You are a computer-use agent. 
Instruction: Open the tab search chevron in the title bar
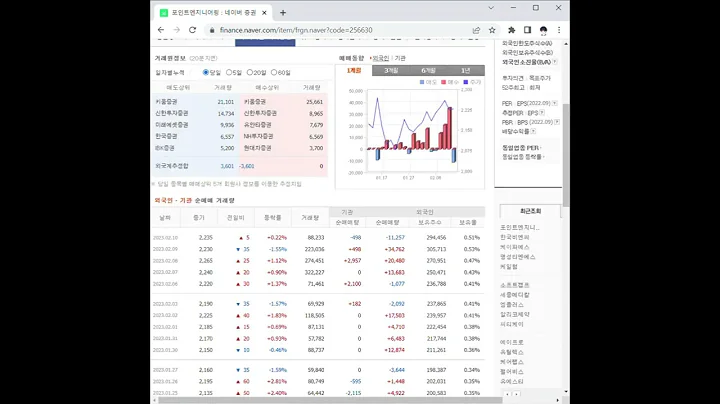[x=491, y=8]
